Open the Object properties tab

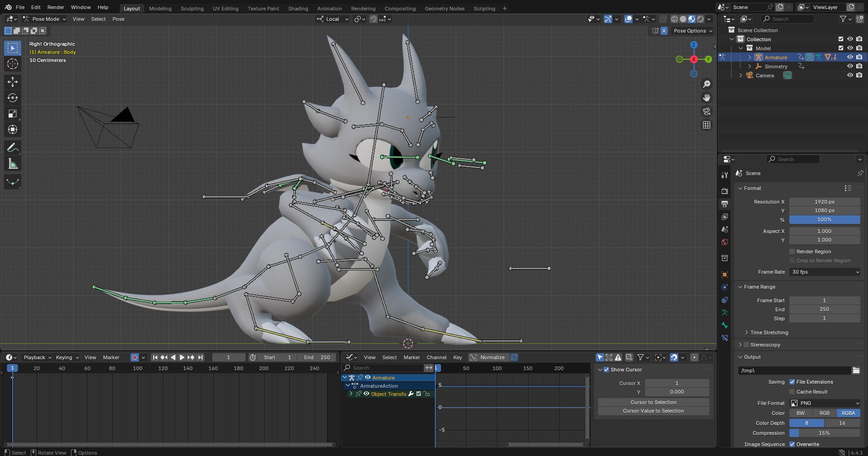click(725, 275)
